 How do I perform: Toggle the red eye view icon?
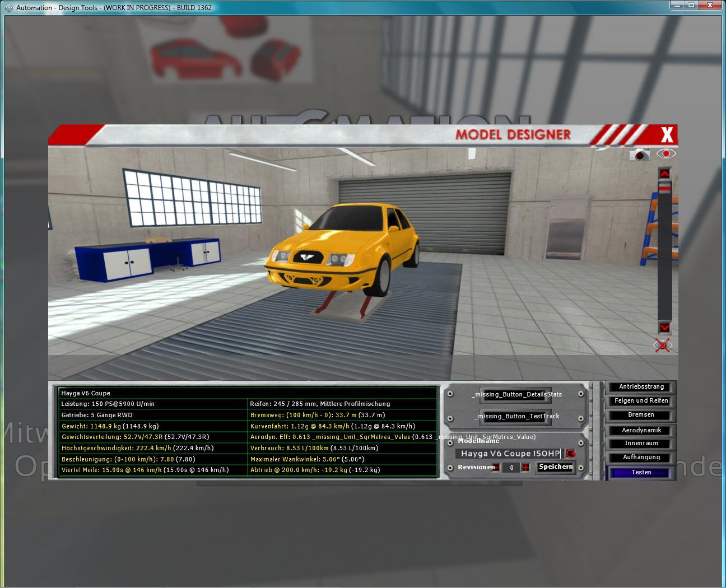(666, 153)
